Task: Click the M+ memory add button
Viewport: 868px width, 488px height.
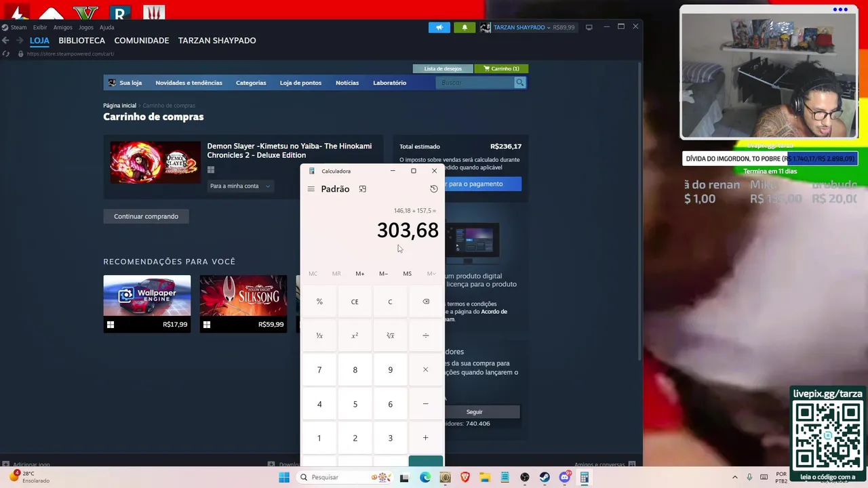Action: (x=360, y=274)
